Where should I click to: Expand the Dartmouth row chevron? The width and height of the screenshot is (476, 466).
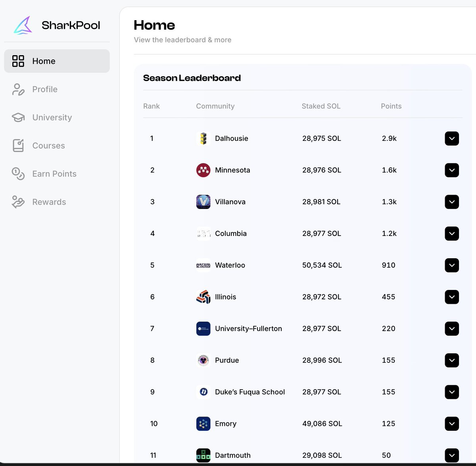(452, 455)
